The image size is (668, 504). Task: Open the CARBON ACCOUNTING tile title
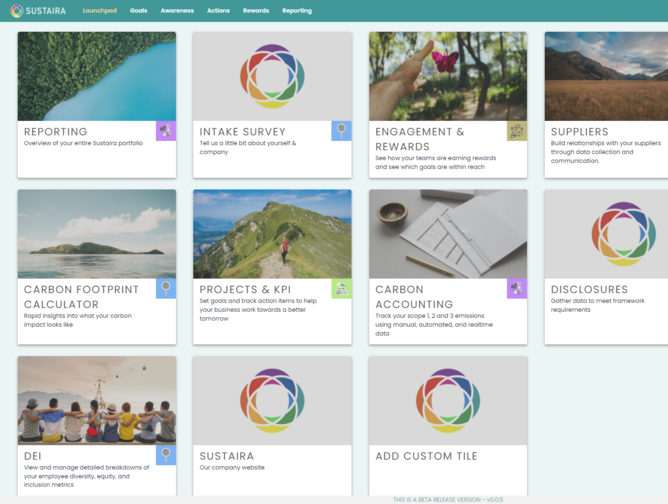pos(414,297)
